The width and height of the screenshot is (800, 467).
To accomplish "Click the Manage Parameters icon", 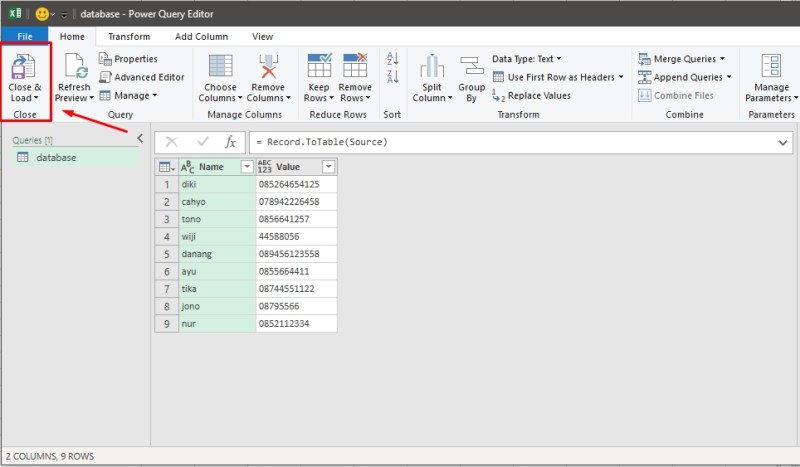I will pyautogui.click(x=771, y=66).
